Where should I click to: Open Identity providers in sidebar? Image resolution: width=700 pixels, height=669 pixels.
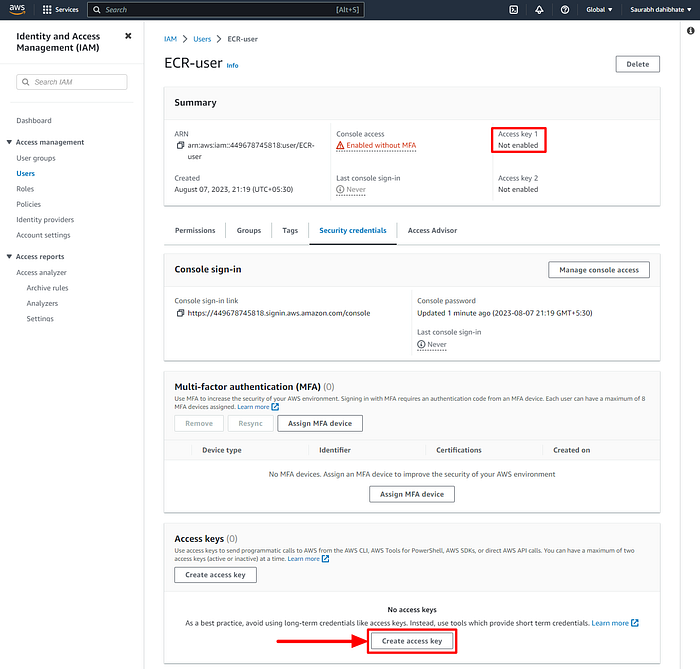tap(45, 220)
